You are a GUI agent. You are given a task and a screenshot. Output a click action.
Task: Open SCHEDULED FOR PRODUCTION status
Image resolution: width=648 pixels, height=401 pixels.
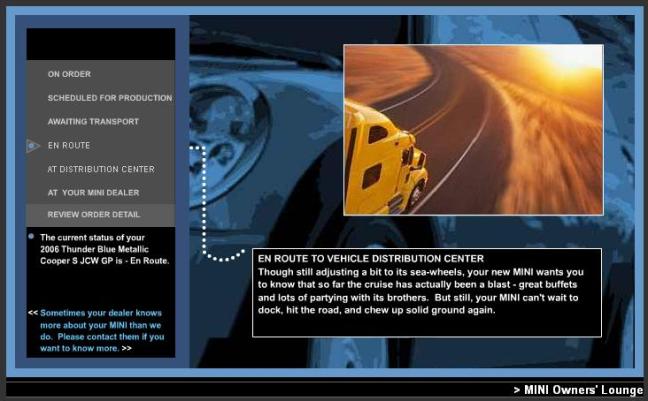tap(109, 98)
